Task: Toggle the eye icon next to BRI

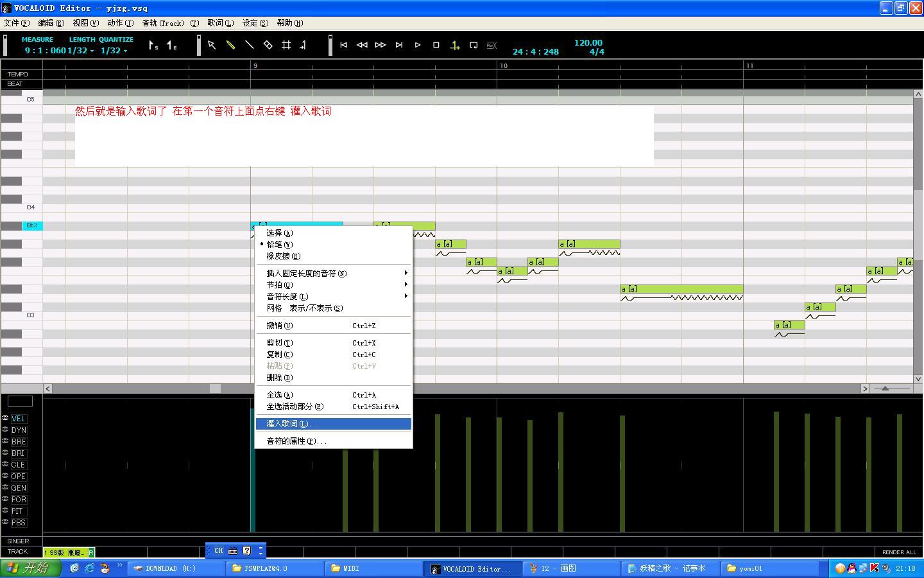Action: click(x=5, y=453)
